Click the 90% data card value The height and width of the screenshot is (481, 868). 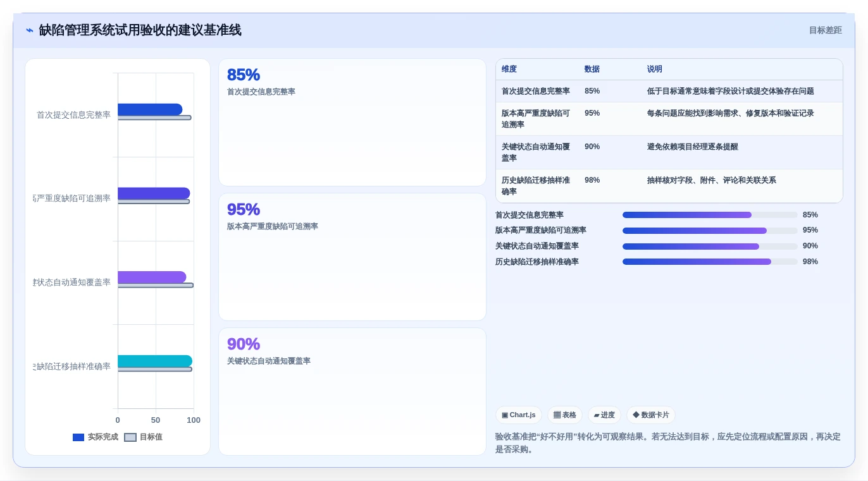point(244,344)
